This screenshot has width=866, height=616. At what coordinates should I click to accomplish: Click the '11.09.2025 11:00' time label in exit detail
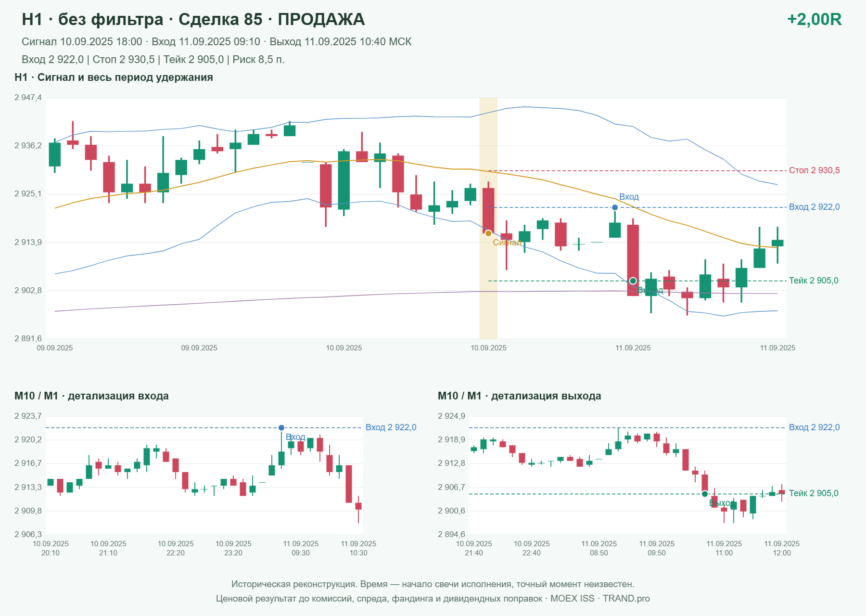tap(724, 548)
